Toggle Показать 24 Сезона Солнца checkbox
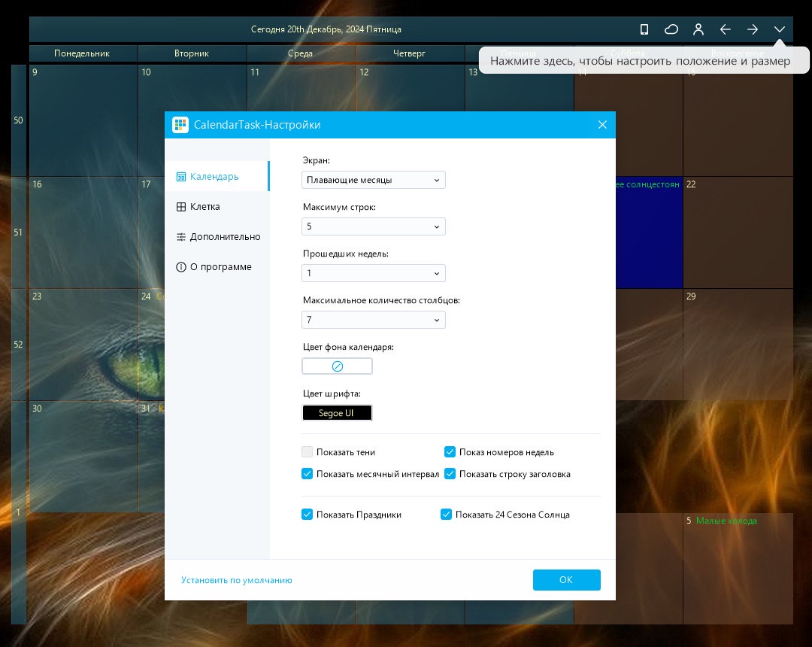Image resolution: width=812 pixels, height=647 pixels. point(447,515)
